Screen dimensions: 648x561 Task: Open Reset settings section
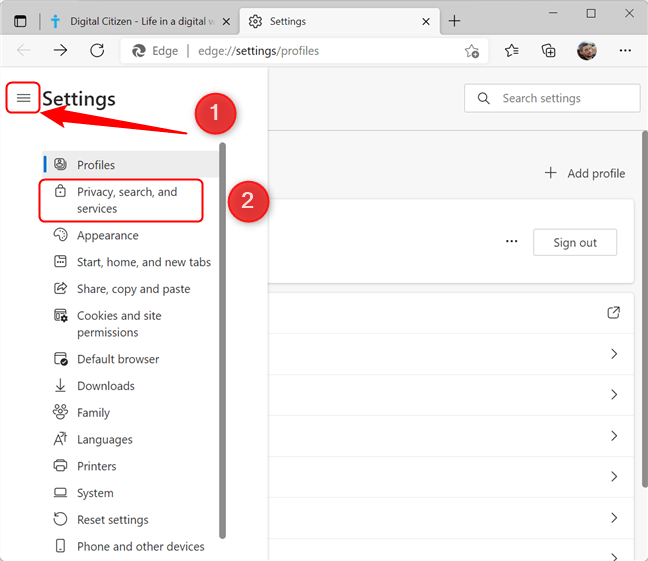(130, 520)
